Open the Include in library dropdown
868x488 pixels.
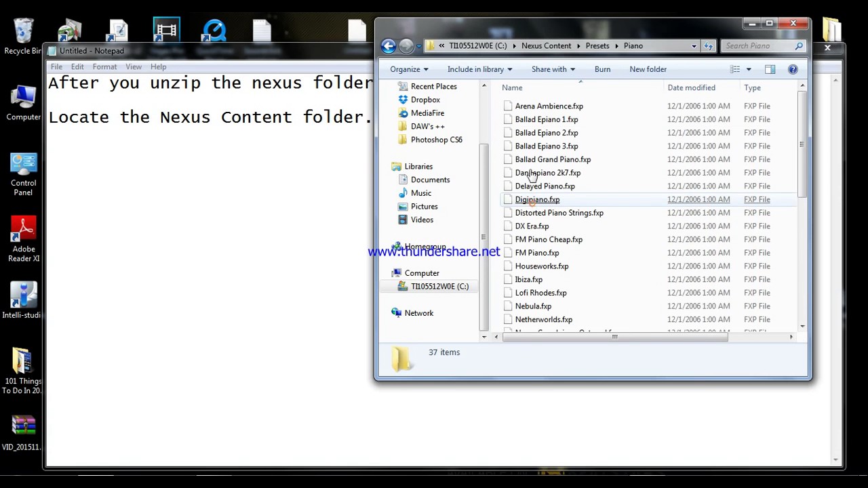pyautogui.click(x=479, y=69)
